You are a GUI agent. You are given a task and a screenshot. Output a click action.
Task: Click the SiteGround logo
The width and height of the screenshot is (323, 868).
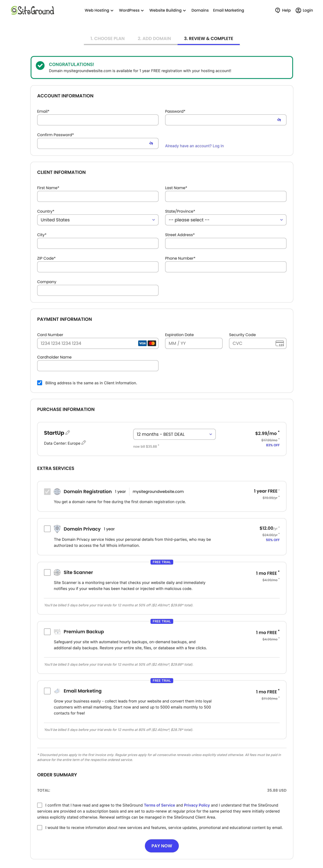[x=32, y=10]
